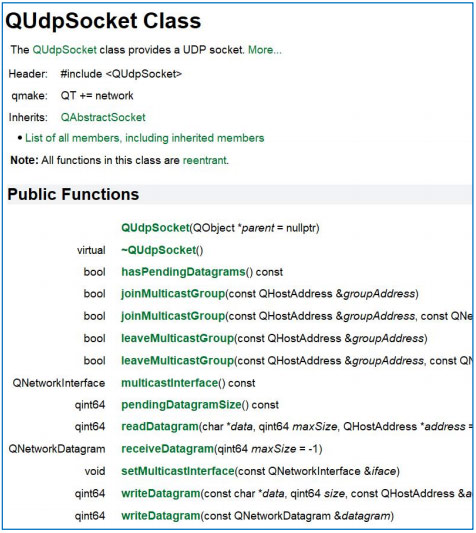Open the QAbstractSocket inherited class link
This screenshot has height=533, width=476.
pyautogui.click(x=103, y=117)
